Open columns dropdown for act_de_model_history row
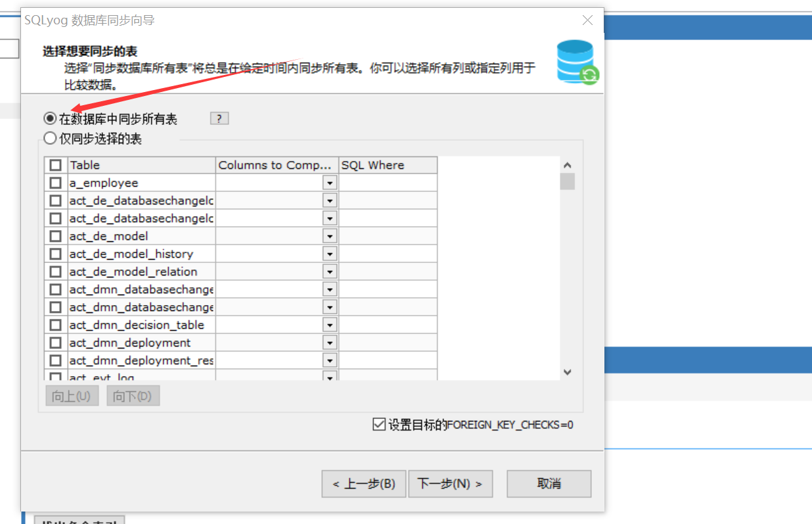This screenshot has height=524, width=812. click(330, 254)
